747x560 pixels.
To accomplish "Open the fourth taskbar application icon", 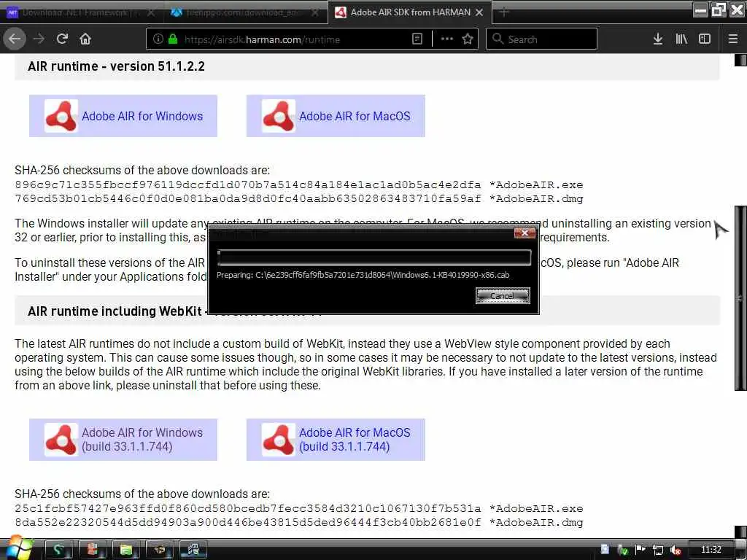I will pyautogui.click(x=160, y=550).
